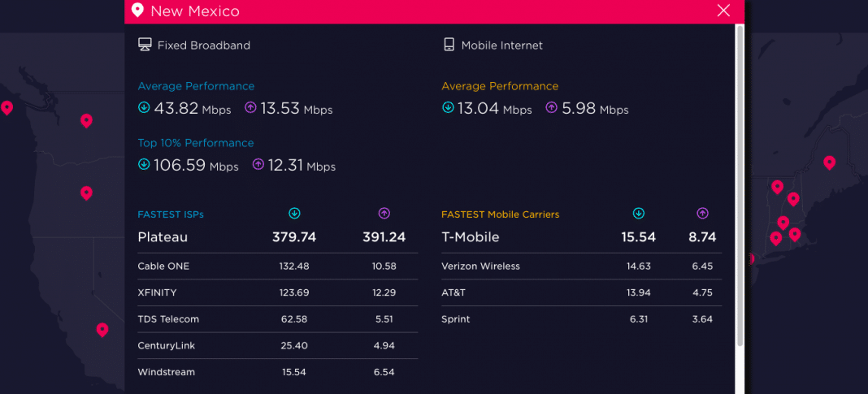Click the location pin icon beside New Mexico
The width and height of the screenshot is (868, 394).
pyautogui.click(x=137, y=11)
